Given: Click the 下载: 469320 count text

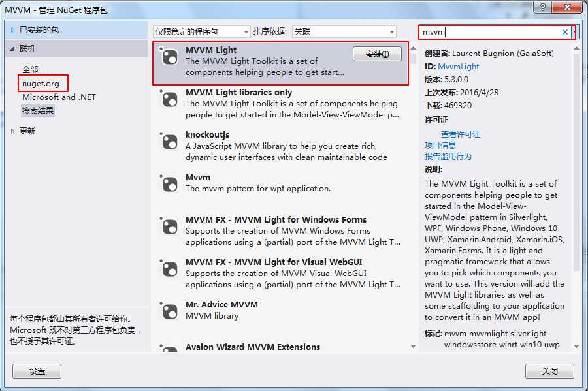Looking at the screenshot, I should 448,106.
